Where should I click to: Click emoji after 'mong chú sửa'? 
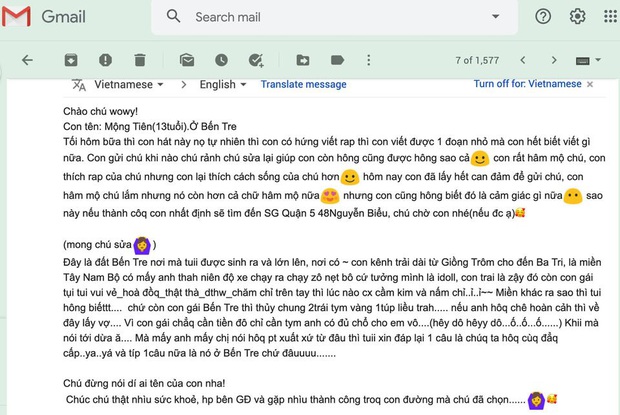pos(142,245)
